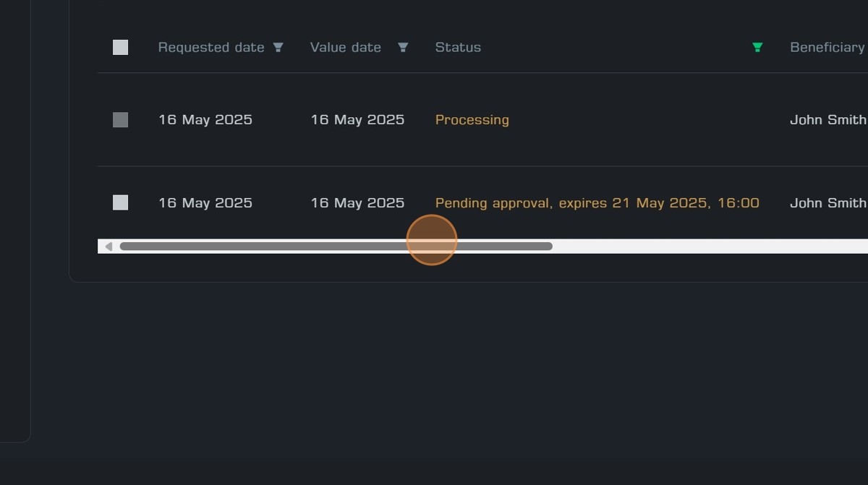The width and height of the screenshot is (868, 485).
Task: Select the Processing status text
Action: (472, 120)
